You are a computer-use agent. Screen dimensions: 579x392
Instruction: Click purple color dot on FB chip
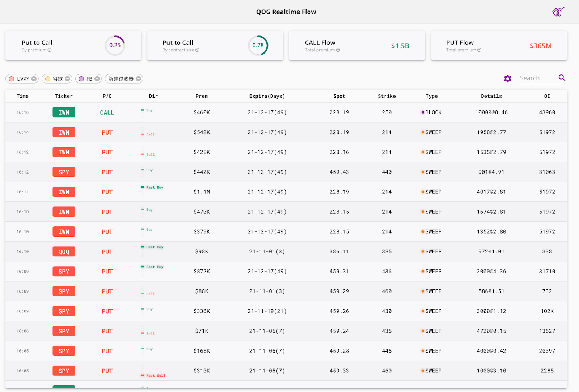point(81,79)
